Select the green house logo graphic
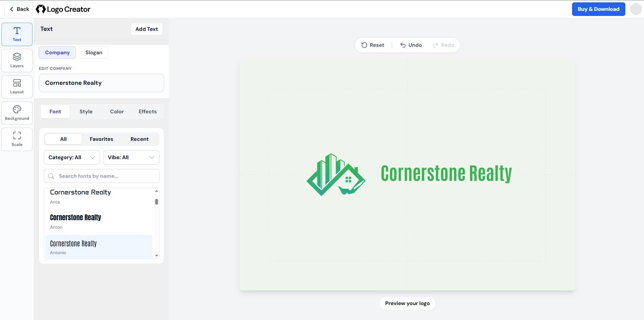 [336, 174]
